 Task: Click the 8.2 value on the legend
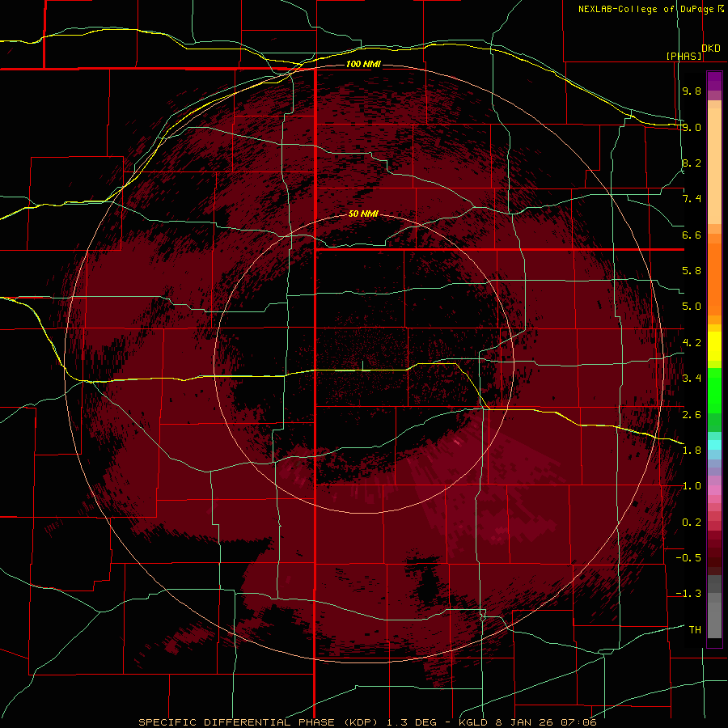click(692, 163)
